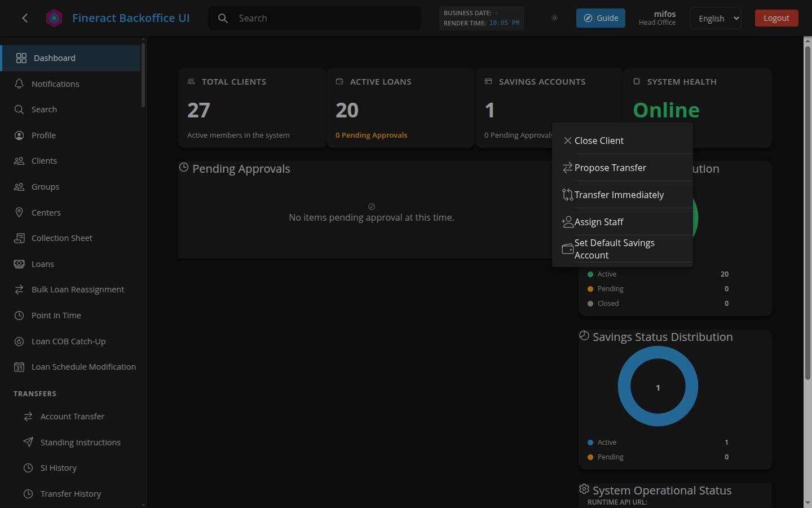Click the Point in Time clock icon

[19, 316]
